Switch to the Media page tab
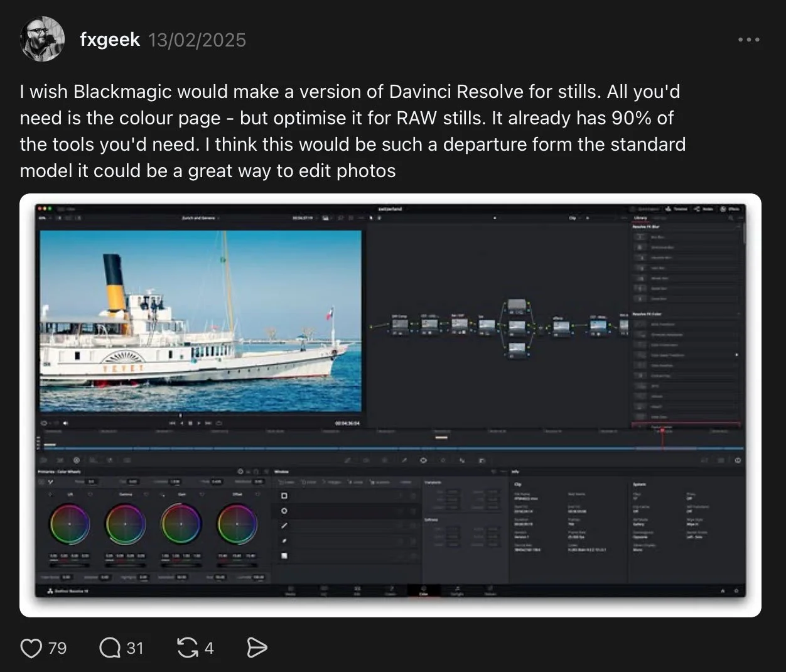Screen dimensions: 786x672 [x=290, y=591]
